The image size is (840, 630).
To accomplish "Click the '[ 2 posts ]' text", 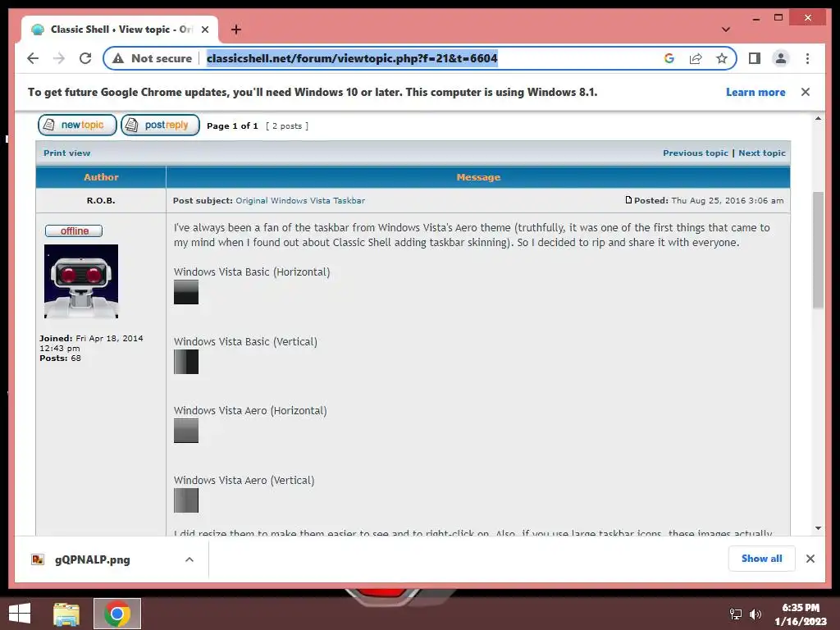I will click(287, 126).
